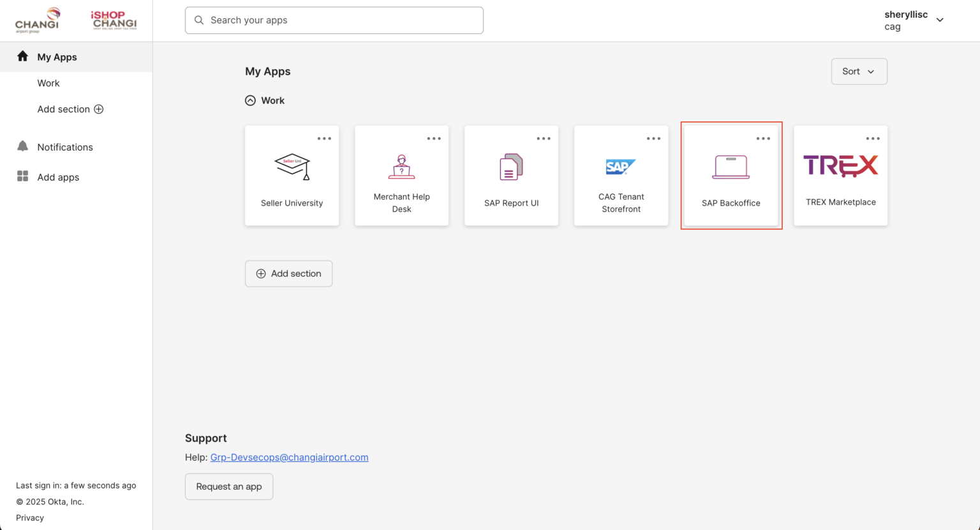Click the Notifications bell icon
Viewport: 980px width, 530px height.
tap(23, 146)
